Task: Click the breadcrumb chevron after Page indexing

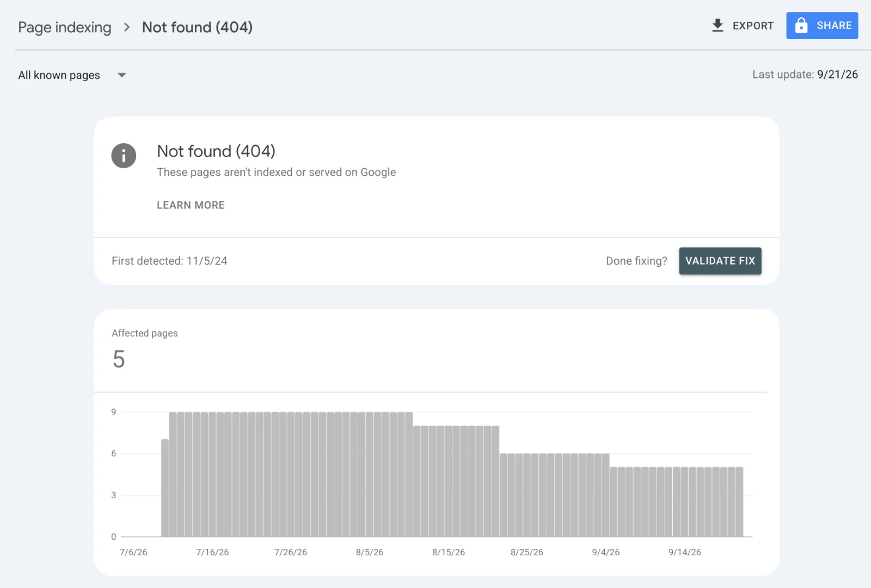Action: [127, 27]
